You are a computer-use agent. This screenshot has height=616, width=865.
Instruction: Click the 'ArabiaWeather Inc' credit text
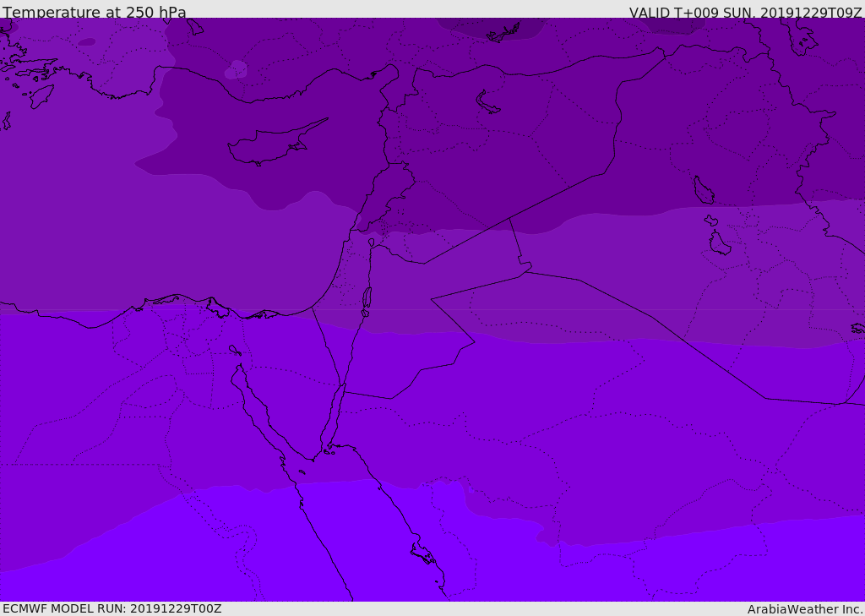click(x=804, y=609)
